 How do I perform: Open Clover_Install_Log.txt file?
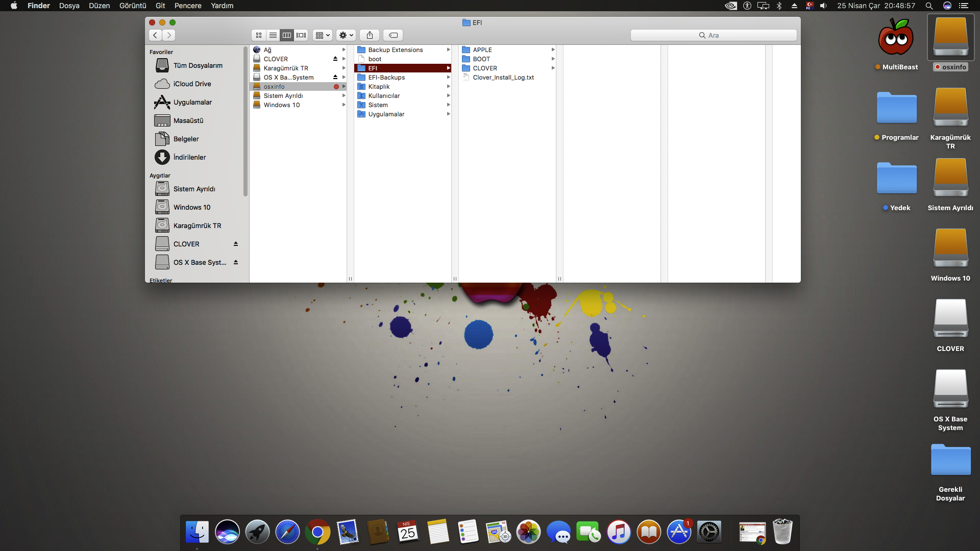pyautogui.click(x=503, y=78)
